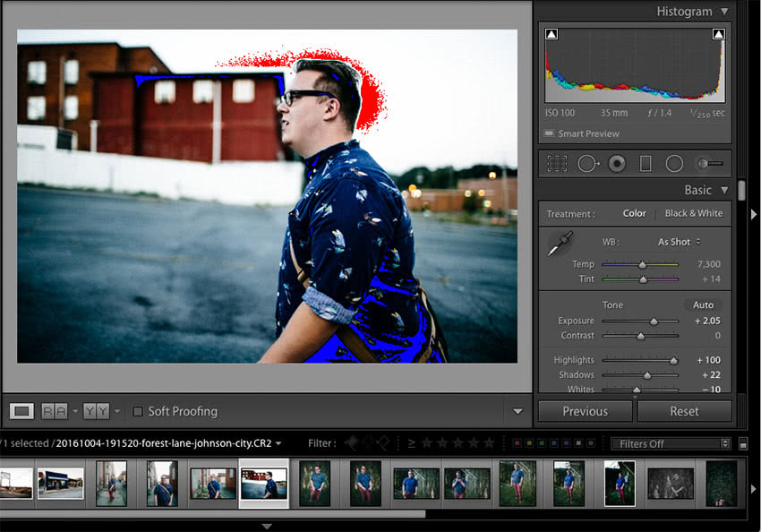Click the Previous button
Viewport: 761px width, 532px height.
tap(585, 411)
